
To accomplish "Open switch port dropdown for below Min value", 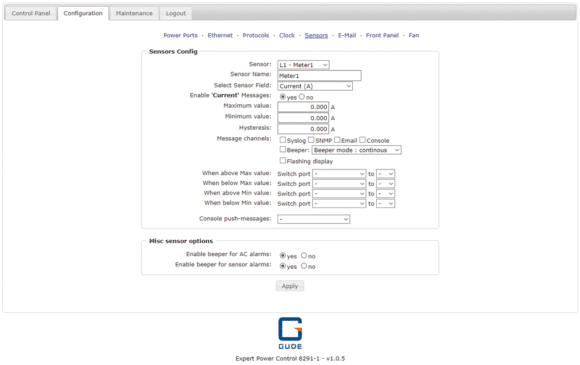I will (x=339, y=204).
